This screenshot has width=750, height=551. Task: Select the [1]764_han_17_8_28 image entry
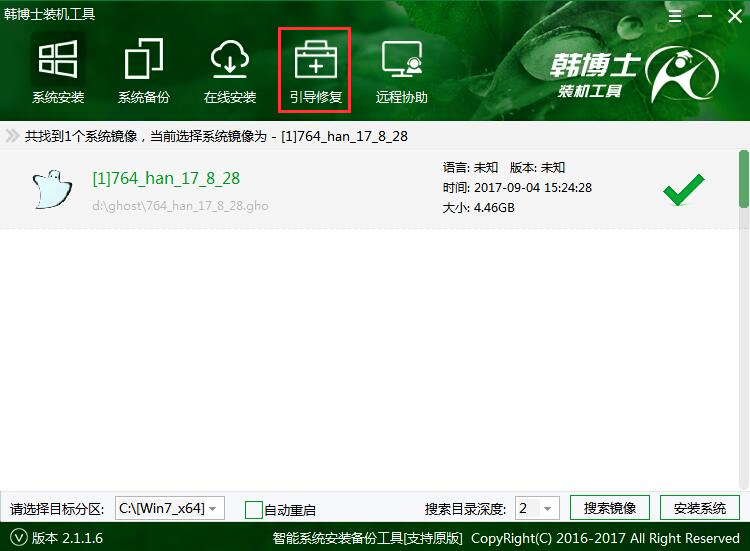click(166, 179)
